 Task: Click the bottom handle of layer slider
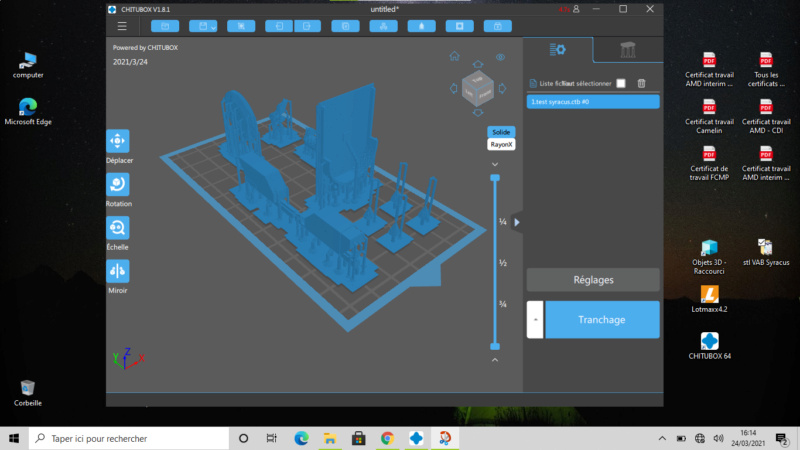(x=495, y=346)
